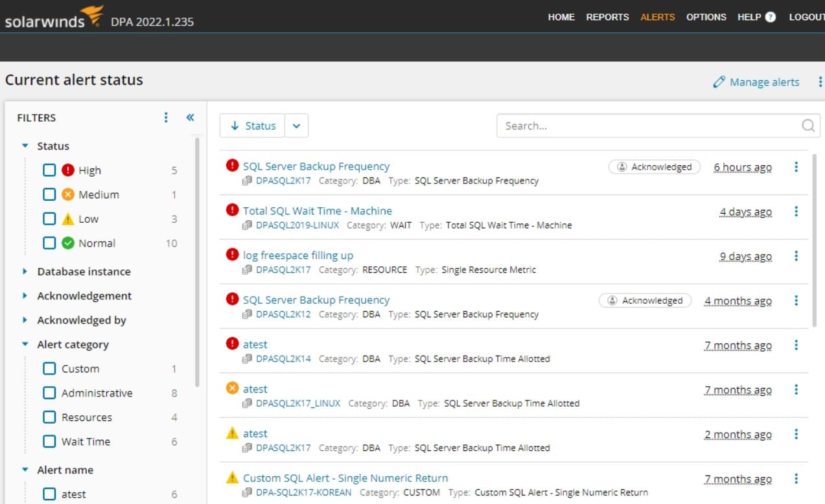The width and height of the screenshot is (825, 504).
Task: Open kebab menu for SQL Server Backup Frequency DPASQL2K17
Action: [796, 167]
